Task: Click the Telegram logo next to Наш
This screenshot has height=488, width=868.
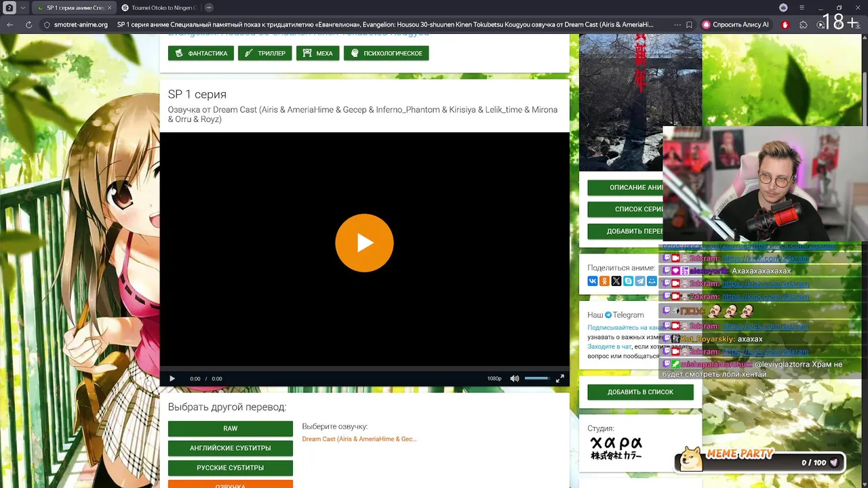Action: (608, 315)
